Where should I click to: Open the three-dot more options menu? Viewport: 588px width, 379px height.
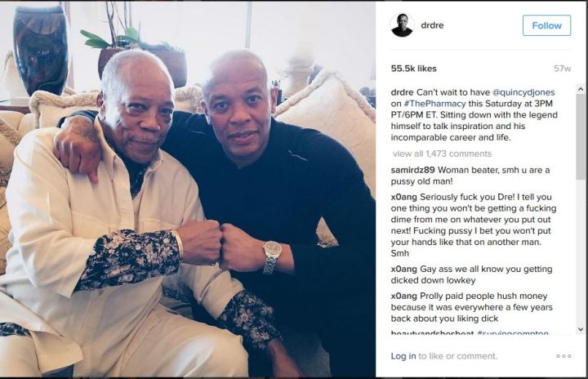tap(563, 356)
